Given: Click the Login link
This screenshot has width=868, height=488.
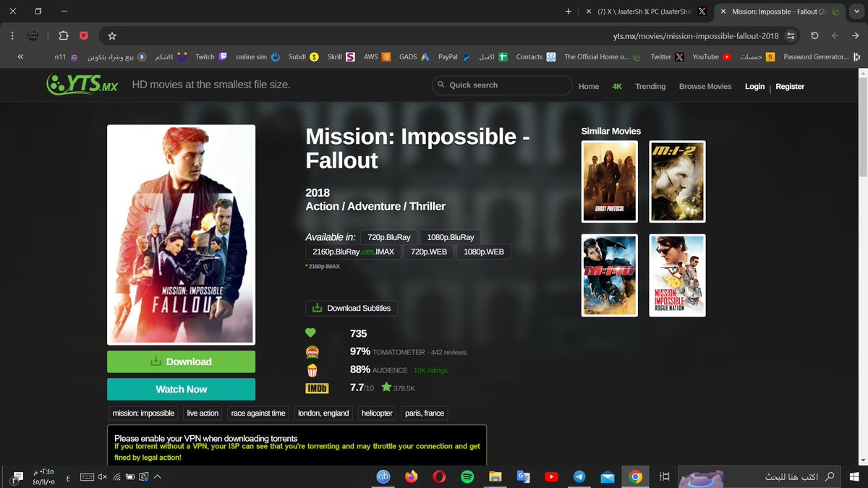Looking at the screenshot, I should pos(754,86).
